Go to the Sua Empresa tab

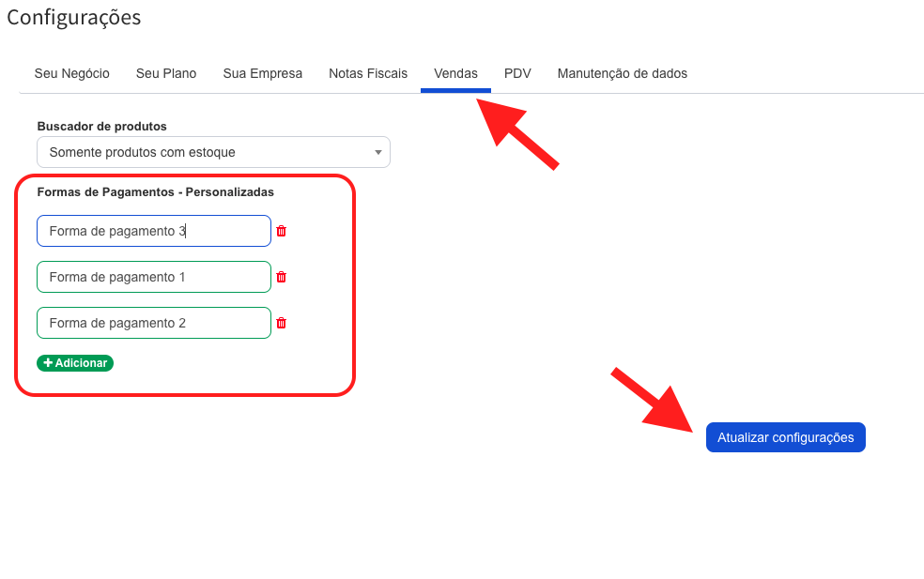[x=262, y=73]
